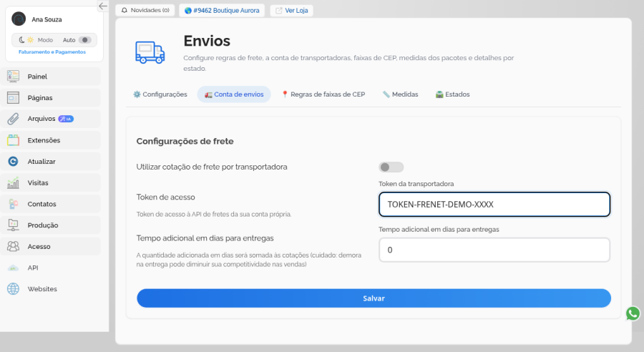This screenshot has width=644, height=352.
Task: Enable cotação de frete por transportadora toggle
Action: point(391,167)
